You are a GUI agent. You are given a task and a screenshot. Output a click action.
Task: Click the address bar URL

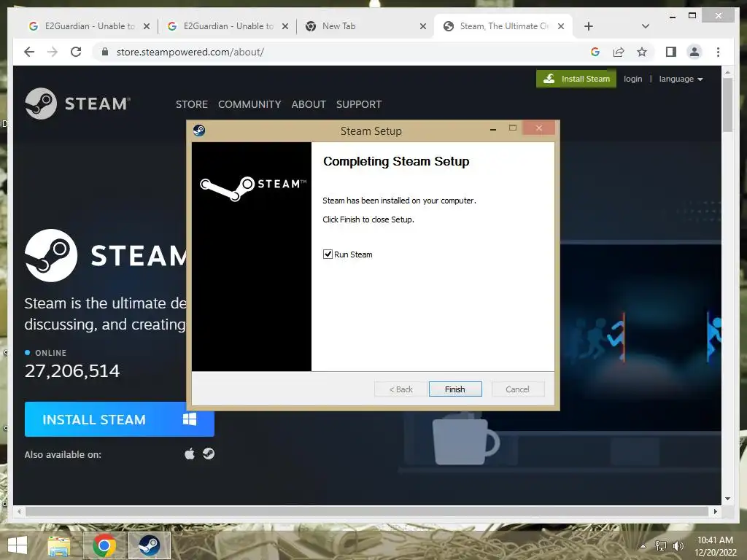pos(190,52)
